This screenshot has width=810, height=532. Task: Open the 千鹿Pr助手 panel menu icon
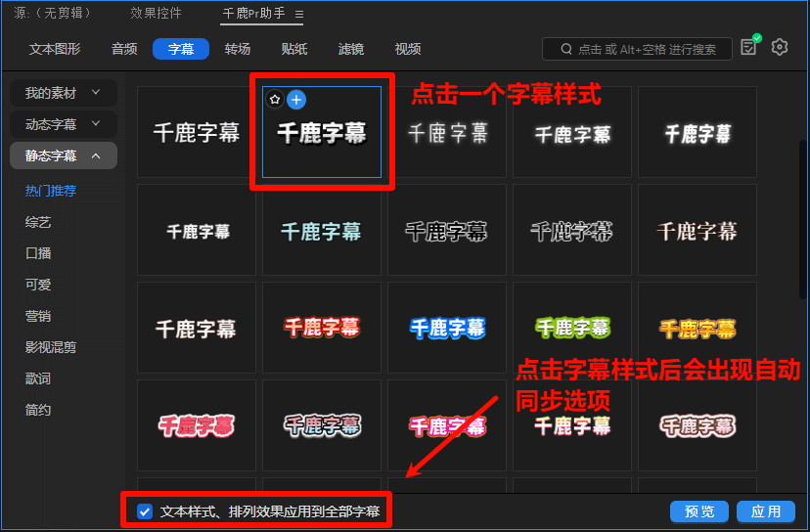pyautogui.click(x=299, y=15)
